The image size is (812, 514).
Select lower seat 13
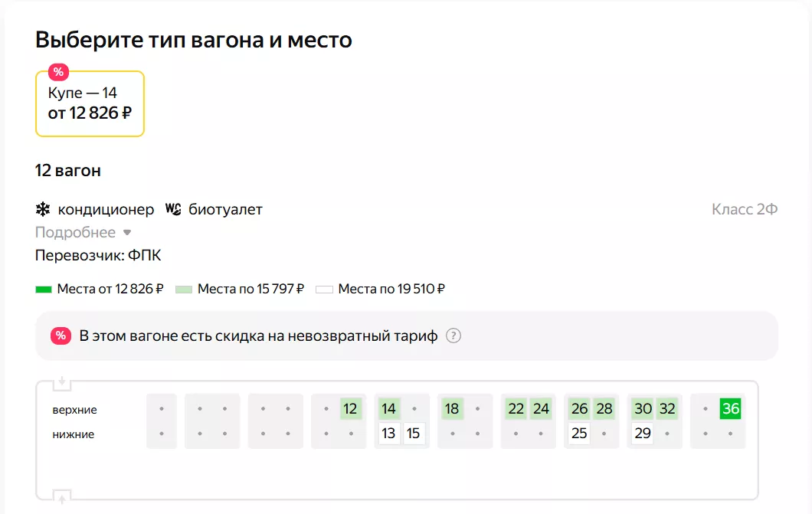coord(389,434)
